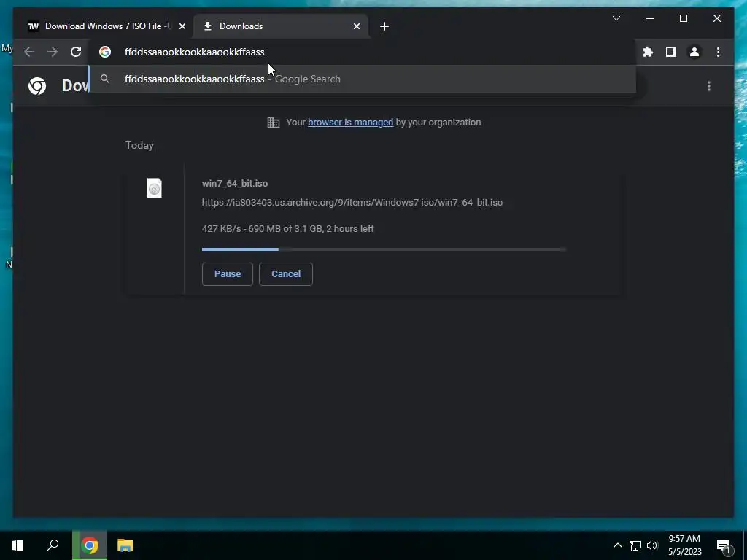Open a new tab with plus button
The height and width of the screenshot is (560, 747).
(384, 26)
